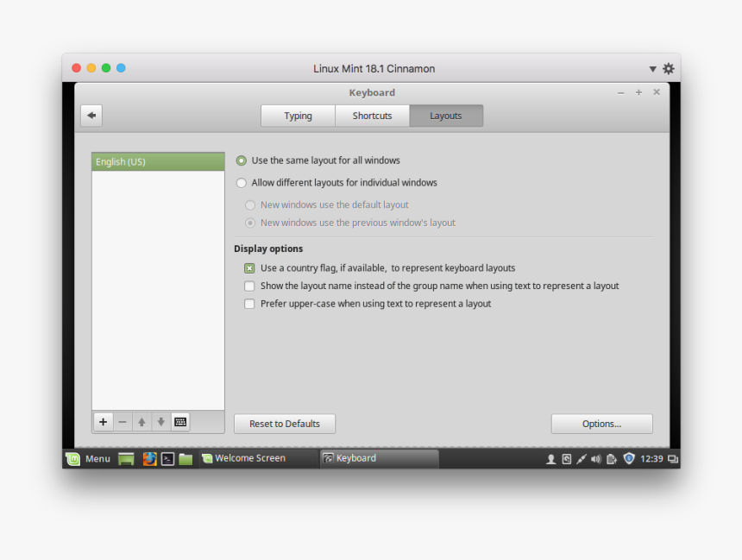742x560 pixels.
Task: Select 'Allow different layouts for individual windows'
Action: pos(242,182)
